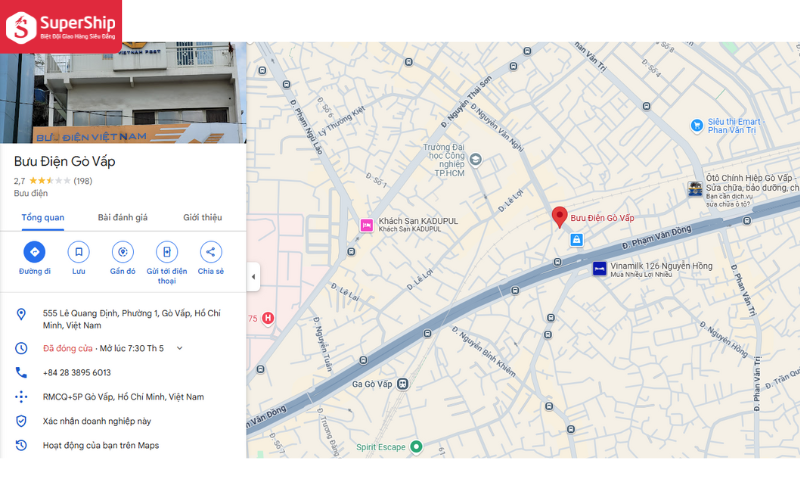Click the Đ. Nguyễn Thái Sơn street label
The height and width of the screenshot is (500, 800).
466,102
